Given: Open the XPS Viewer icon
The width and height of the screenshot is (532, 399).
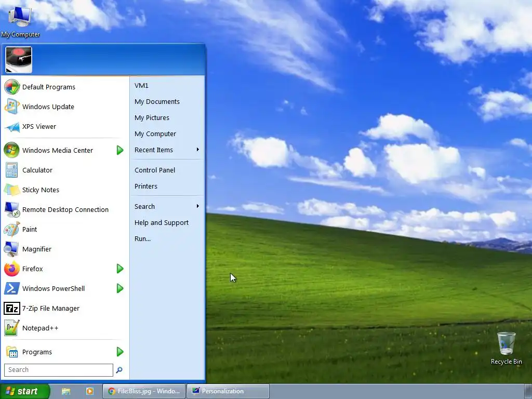Looking at the screenshot, I should tap(12, 127).
